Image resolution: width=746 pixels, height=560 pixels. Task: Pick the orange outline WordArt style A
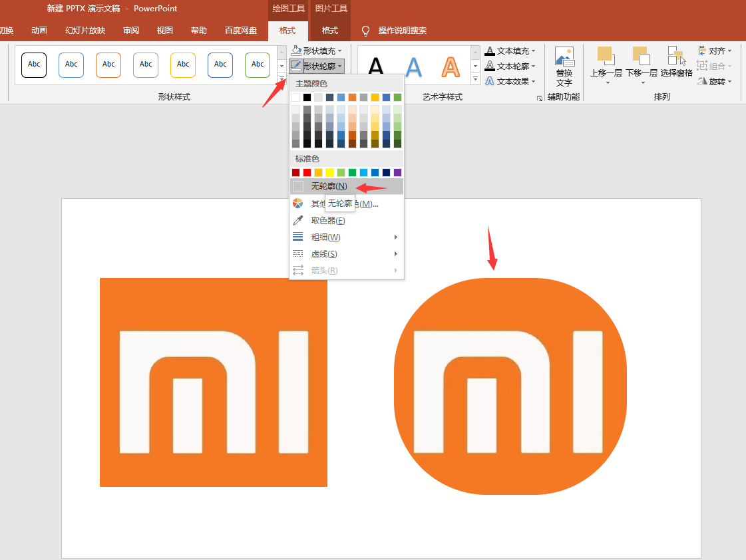[x=451, y=67]
